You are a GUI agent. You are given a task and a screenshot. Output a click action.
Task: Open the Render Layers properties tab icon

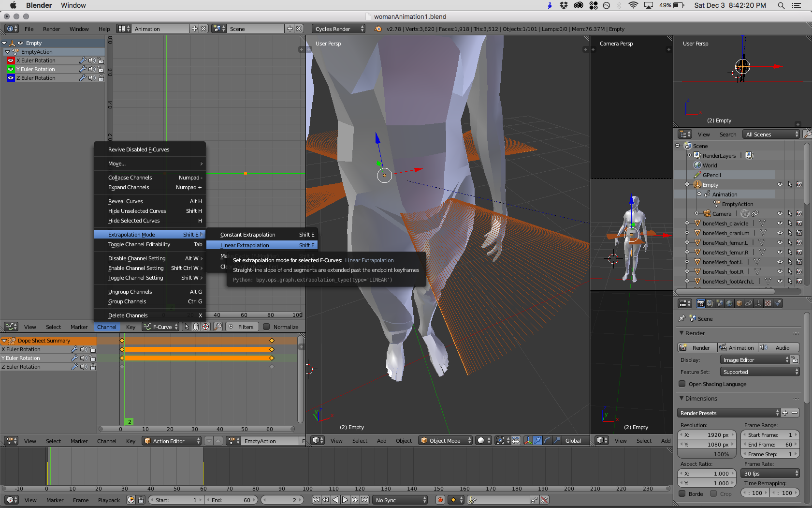(710, 303)
